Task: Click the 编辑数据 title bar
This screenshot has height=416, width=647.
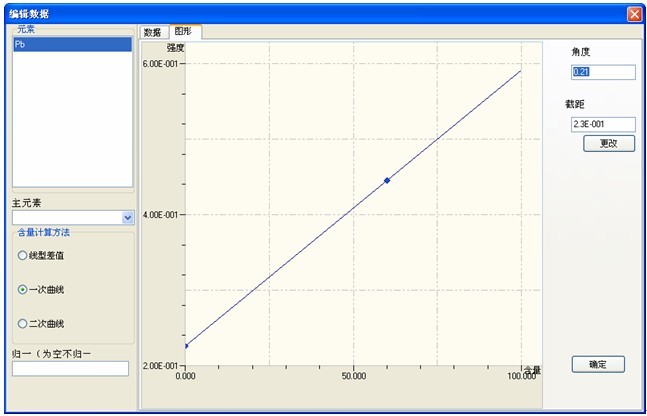Action: click(x=300, y=13)
